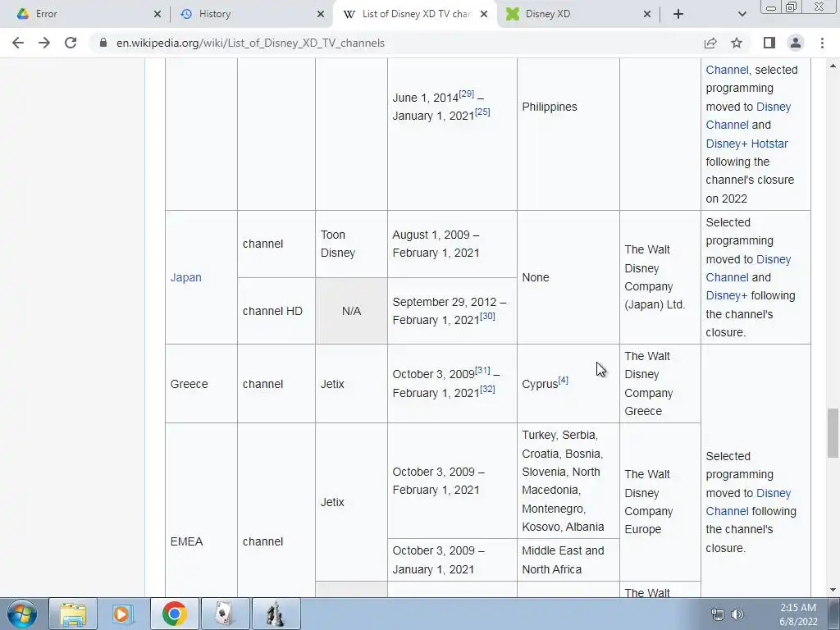Viewport: 840px width, 630px height.
Task: Open Chrome side panel icon
Action: (x=769, y=43)
